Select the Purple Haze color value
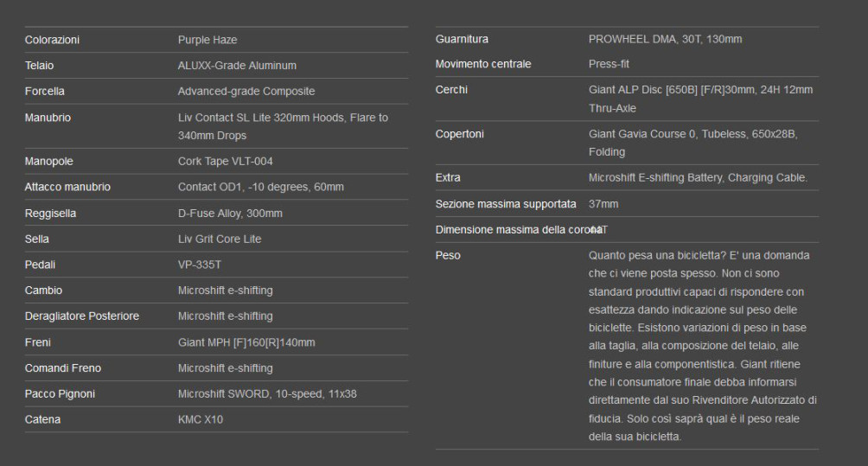 point(207,40)
